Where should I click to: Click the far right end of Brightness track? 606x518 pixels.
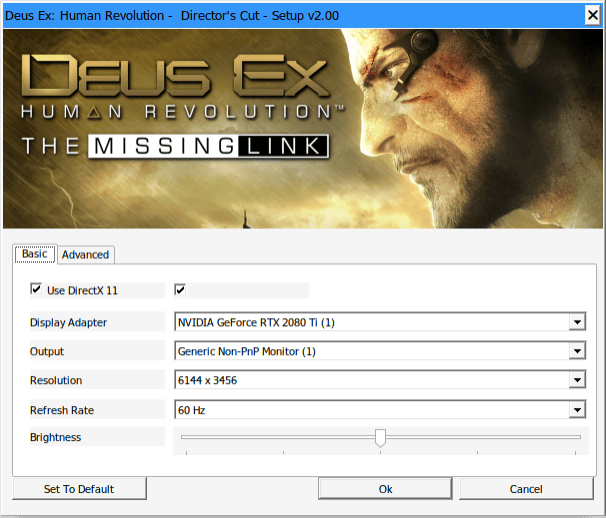tap(578, 437)
